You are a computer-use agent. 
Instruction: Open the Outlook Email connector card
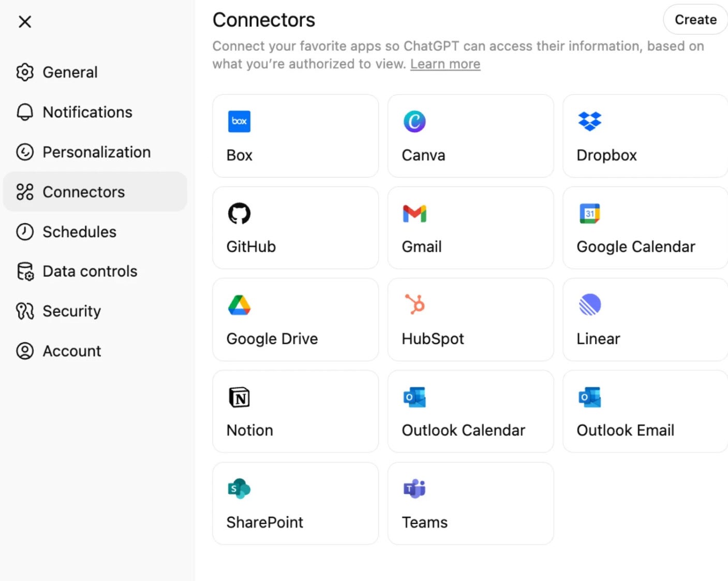click(x=645, y=412)
